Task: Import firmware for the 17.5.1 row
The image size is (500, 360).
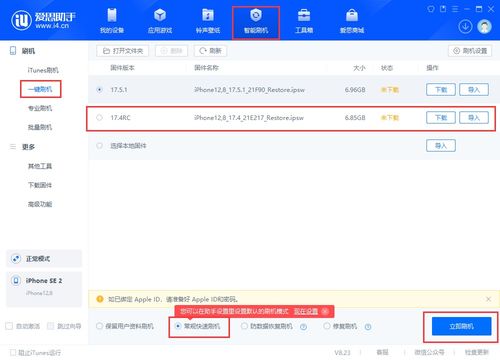Action: coord(474,89)
